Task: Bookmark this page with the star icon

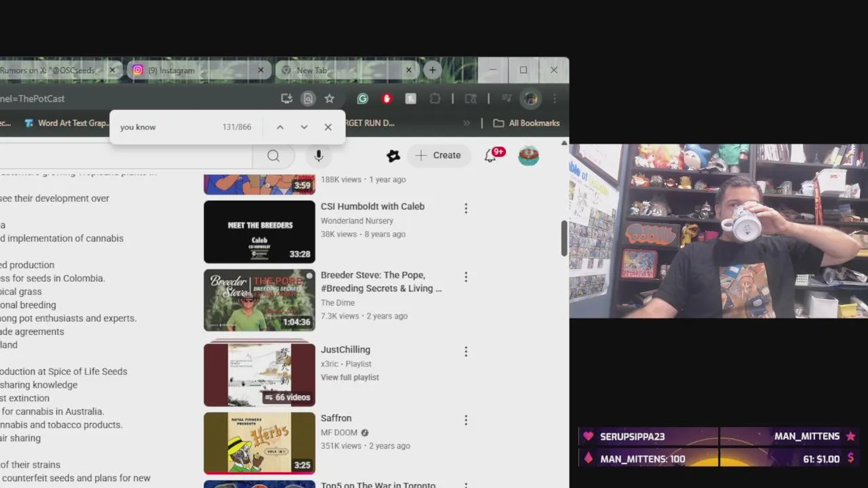Action: 330,98
